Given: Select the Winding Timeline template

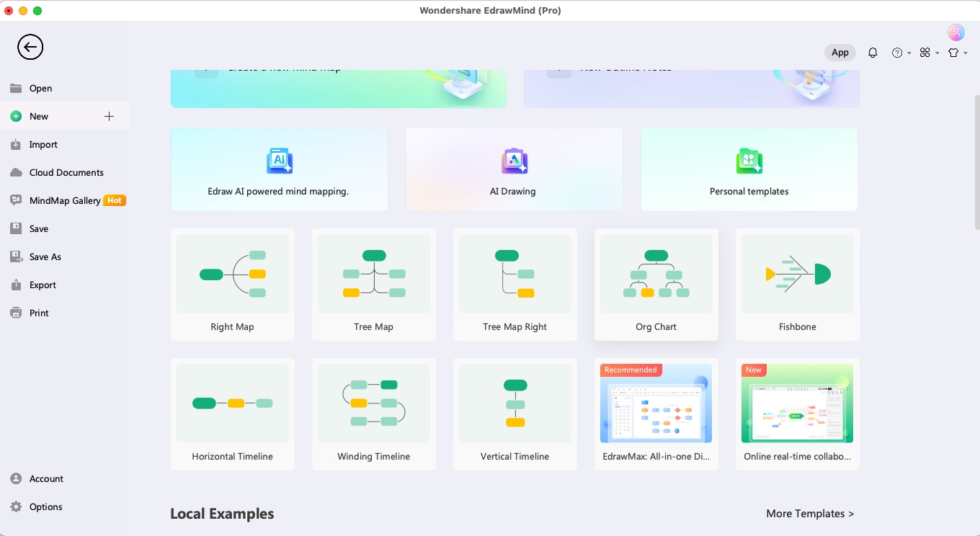Looking at the screenshot, I should click(374, 414).
